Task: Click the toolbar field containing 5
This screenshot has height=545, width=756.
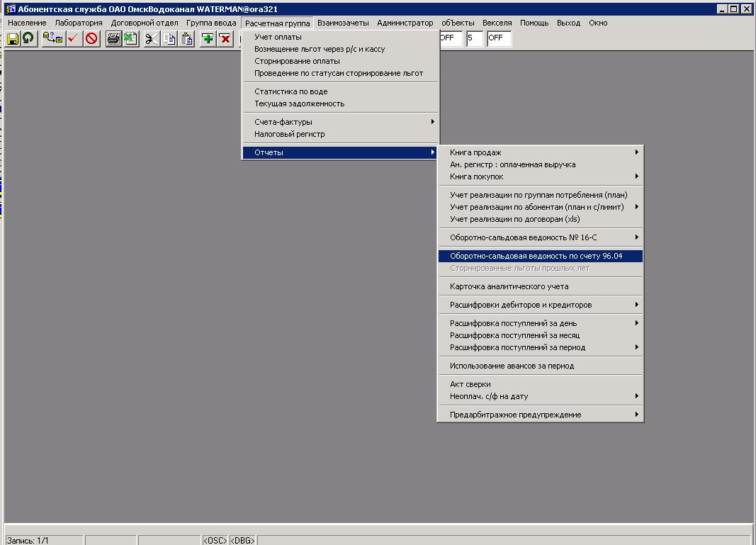Action: click(x=474, y=38)
